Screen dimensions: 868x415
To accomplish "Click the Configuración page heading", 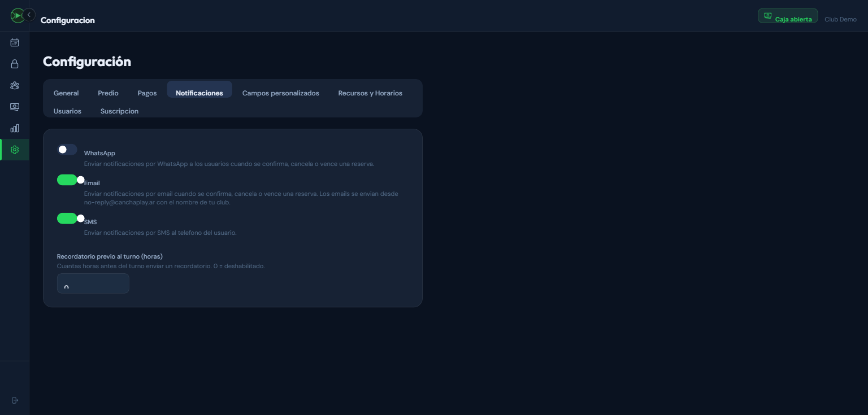I will pyautogui.click(x=87, y=62).
